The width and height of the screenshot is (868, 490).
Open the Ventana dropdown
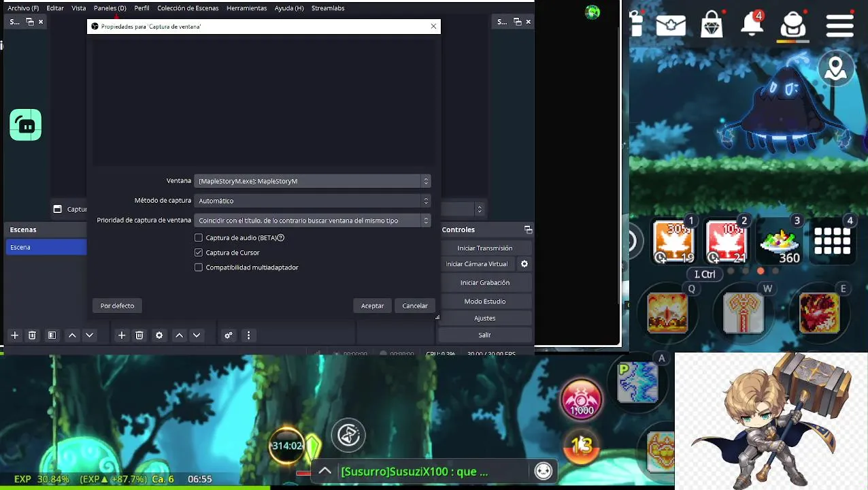click(x=312, y=181)
